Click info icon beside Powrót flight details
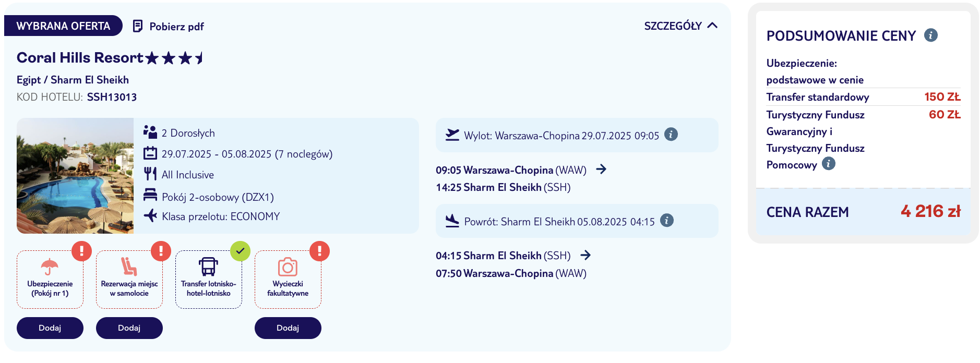This screenshot has width=980, height=363. pos(667,220)
